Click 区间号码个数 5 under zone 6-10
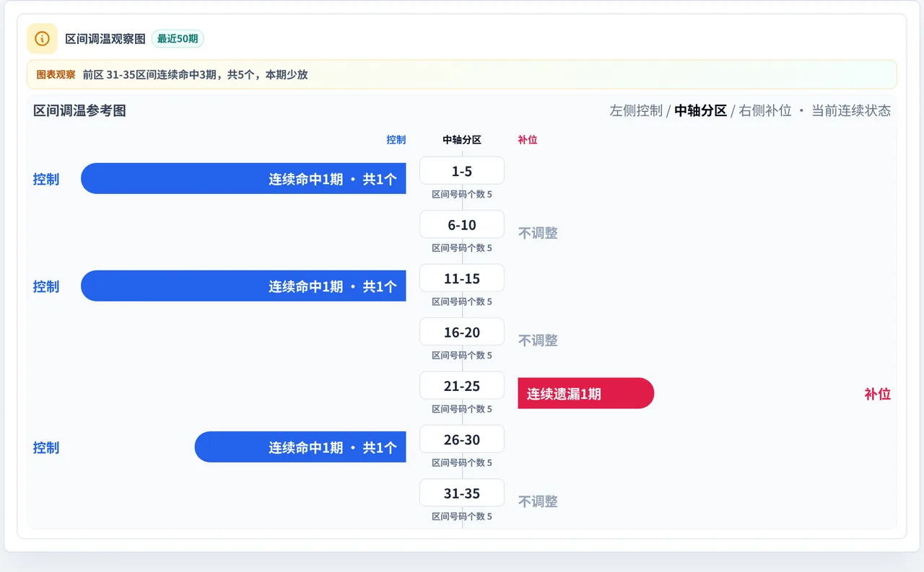Screen dimensions: 924x572 coord(462,248)
